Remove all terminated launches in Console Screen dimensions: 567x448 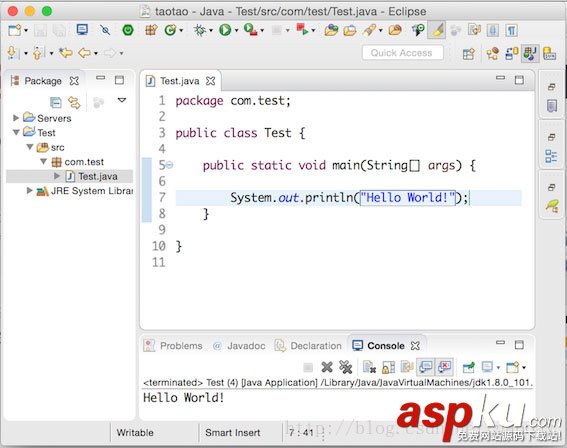pos(346,367)
